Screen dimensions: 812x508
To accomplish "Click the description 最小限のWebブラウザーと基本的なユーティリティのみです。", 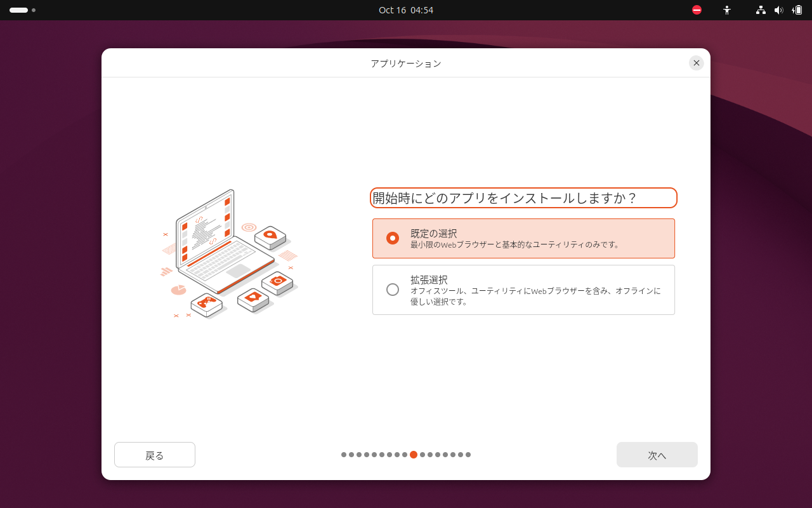I will click(515, 244).
